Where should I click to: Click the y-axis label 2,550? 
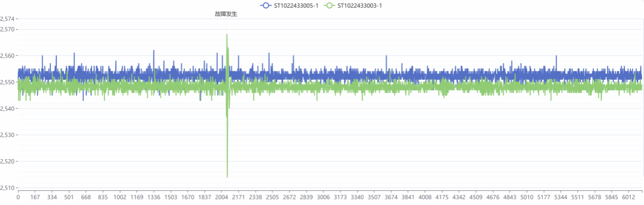pyautogui.click(x=8, y=82)
